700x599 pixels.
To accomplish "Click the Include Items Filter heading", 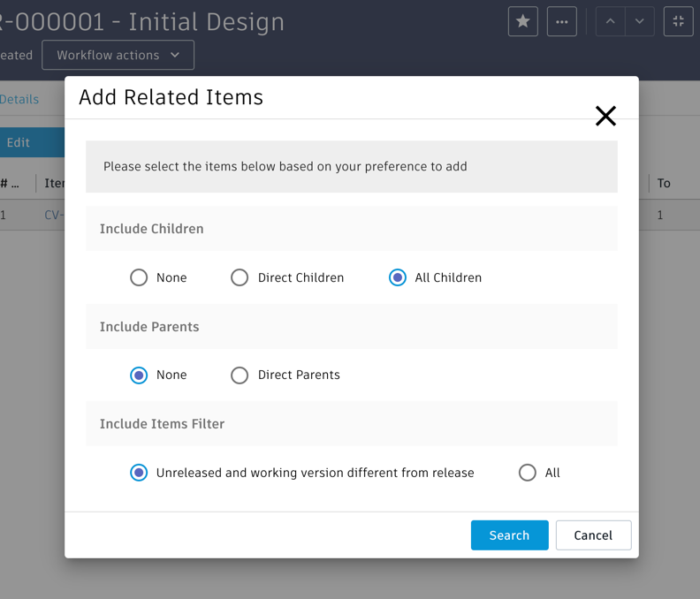I will click(162, 423).
